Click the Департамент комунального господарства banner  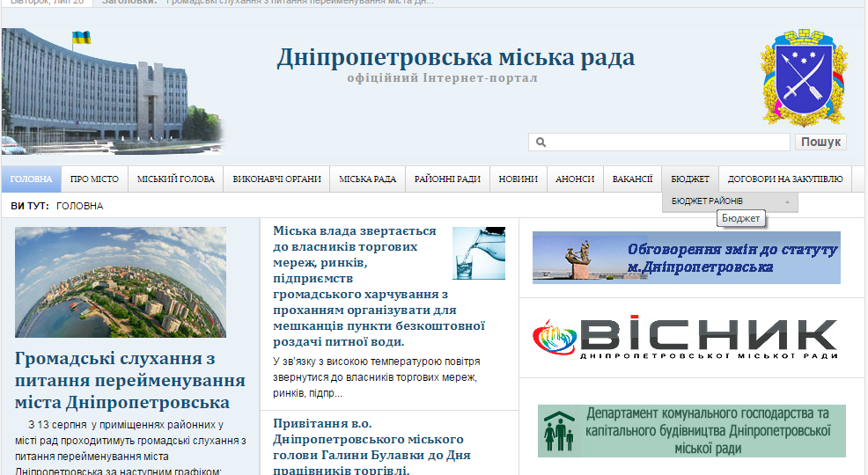coord(691,431)
